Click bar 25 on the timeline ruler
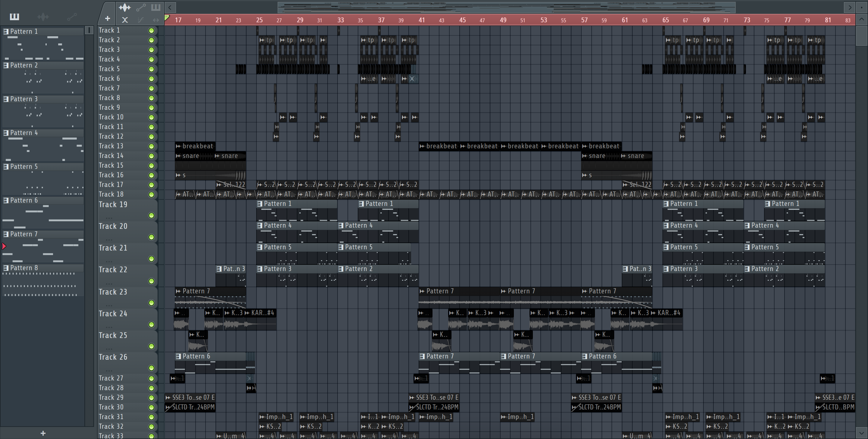The image size is (868, 439). coord(259,20)
